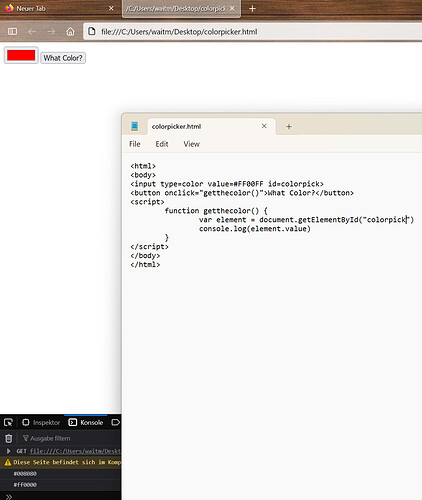Viewport: 422px width, 500px height.
Task: Click the input type=color line in Notepad
Action: tap(227, 184)
